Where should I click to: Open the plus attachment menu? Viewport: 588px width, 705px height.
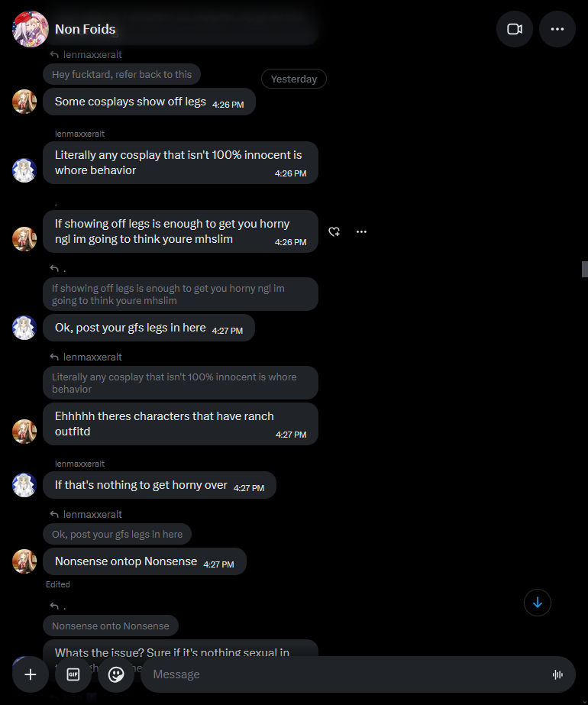[x=30, y=674]
